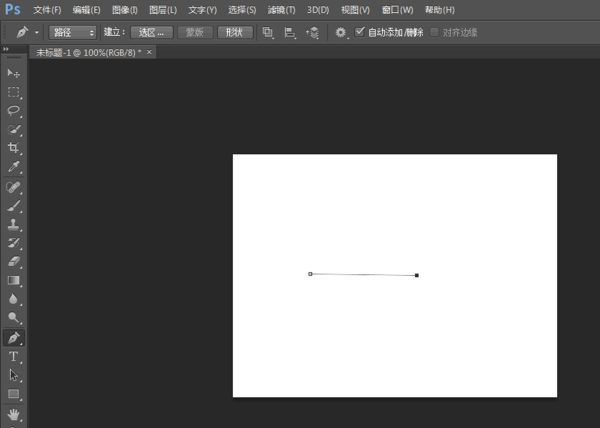Select the Crop tool
Viewport: 600px width, 428px height.
pyautogui.click(x=13, y=148)
